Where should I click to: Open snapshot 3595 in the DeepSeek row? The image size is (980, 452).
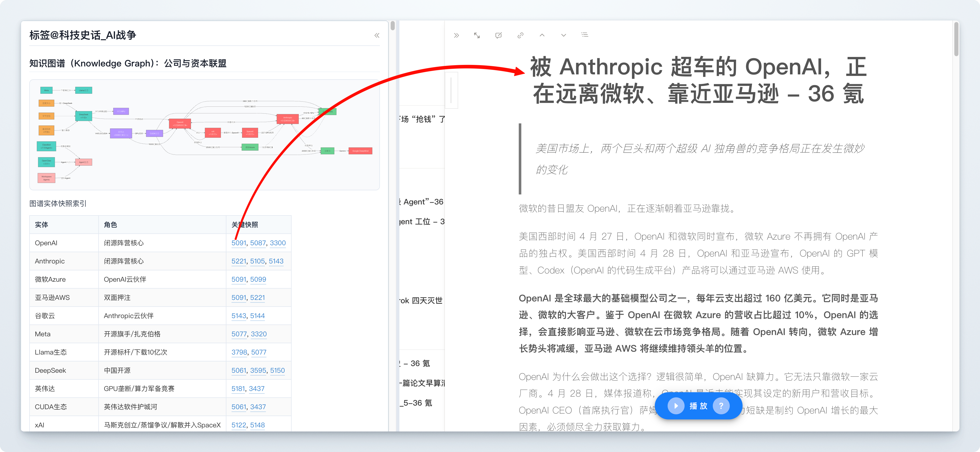point(258,371)
